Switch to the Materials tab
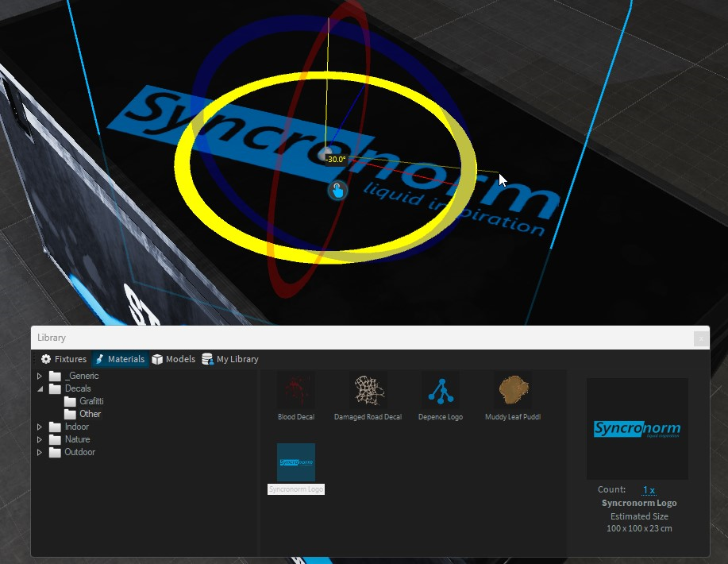Image resolution: width=728 pixels, height=564 pixels. [120, 359]
